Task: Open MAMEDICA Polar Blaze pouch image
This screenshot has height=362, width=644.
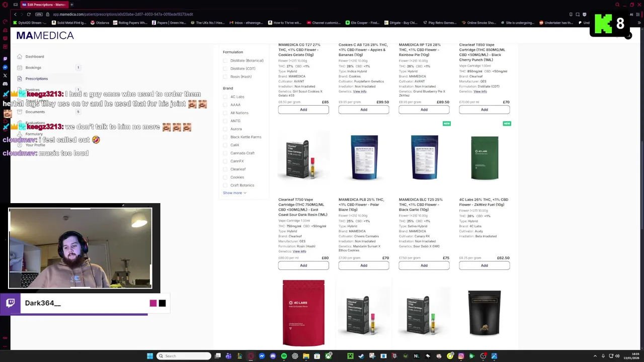Action: (x=364, y=157)
